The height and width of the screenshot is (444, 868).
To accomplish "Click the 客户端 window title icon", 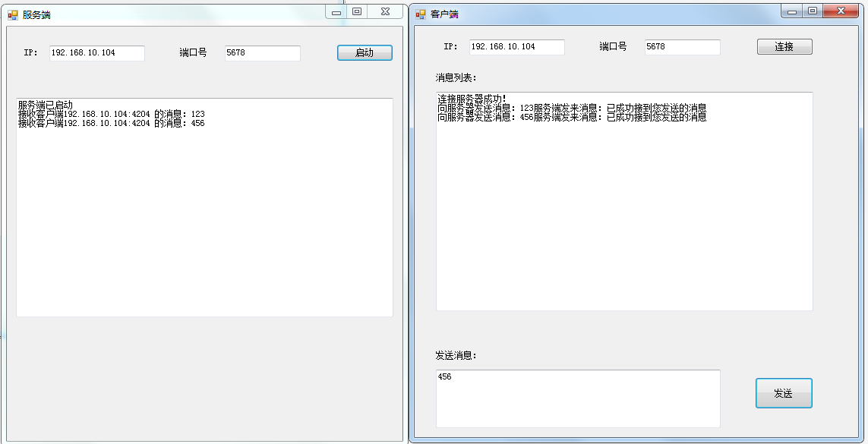I will 421,14.
